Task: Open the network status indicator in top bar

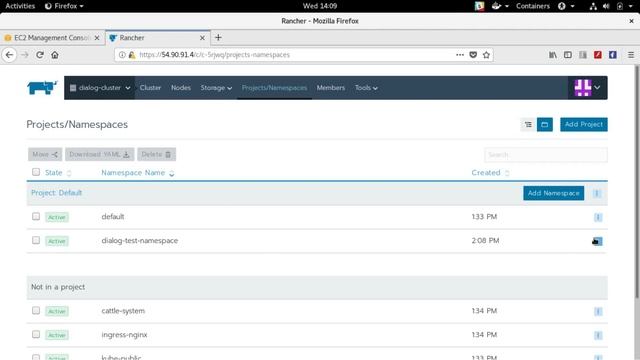Action: (593, 6)
